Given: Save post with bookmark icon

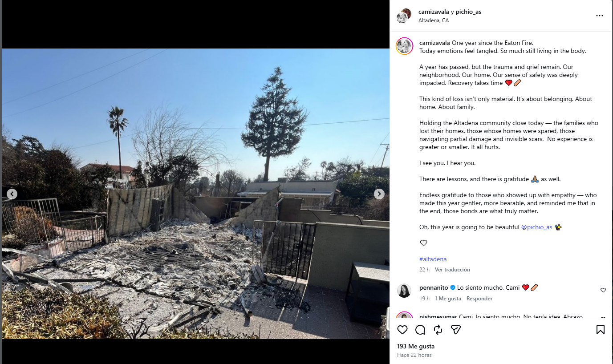Looking at the screenshot, I should coord(600,330).
